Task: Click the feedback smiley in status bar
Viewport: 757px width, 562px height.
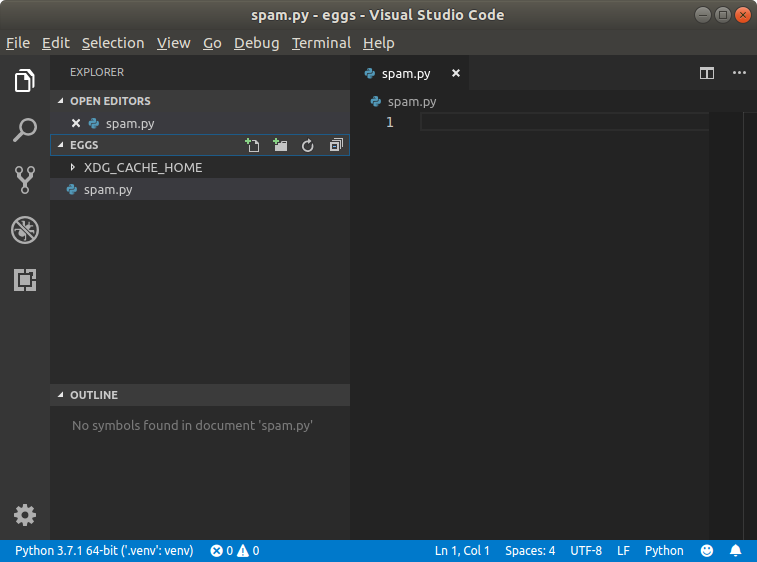Action: click(707, 551)
